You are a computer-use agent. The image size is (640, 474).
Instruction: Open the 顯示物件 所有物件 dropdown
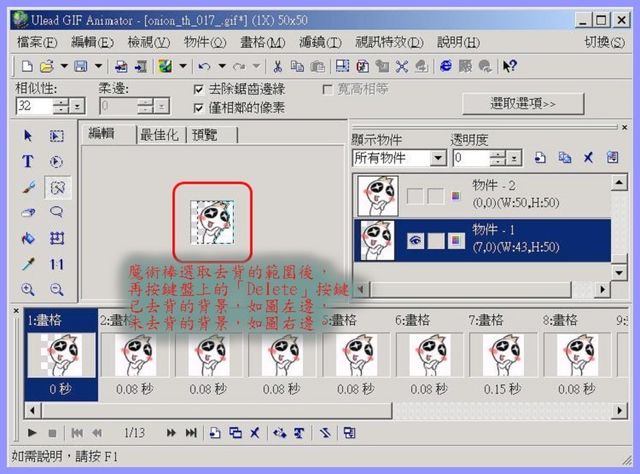click(x=438, y=158)
